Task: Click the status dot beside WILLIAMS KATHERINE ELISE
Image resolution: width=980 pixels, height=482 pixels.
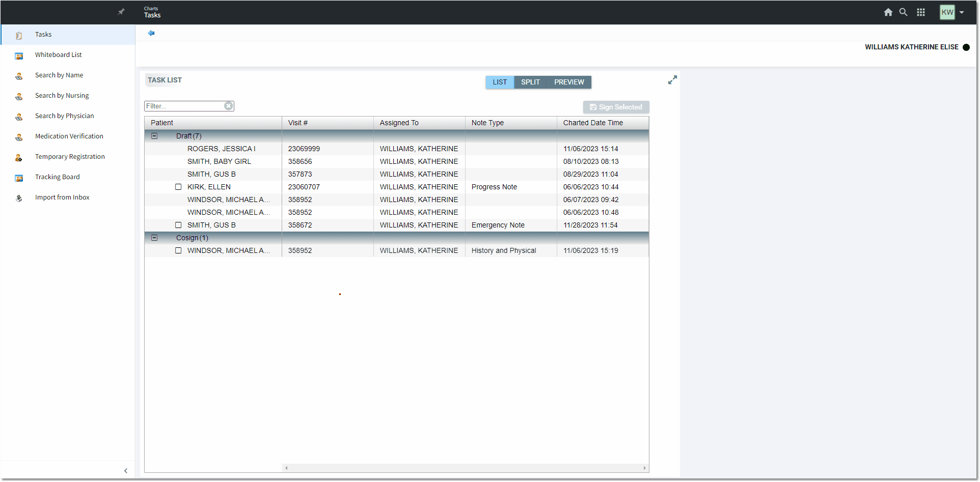Action: (966, 47)
